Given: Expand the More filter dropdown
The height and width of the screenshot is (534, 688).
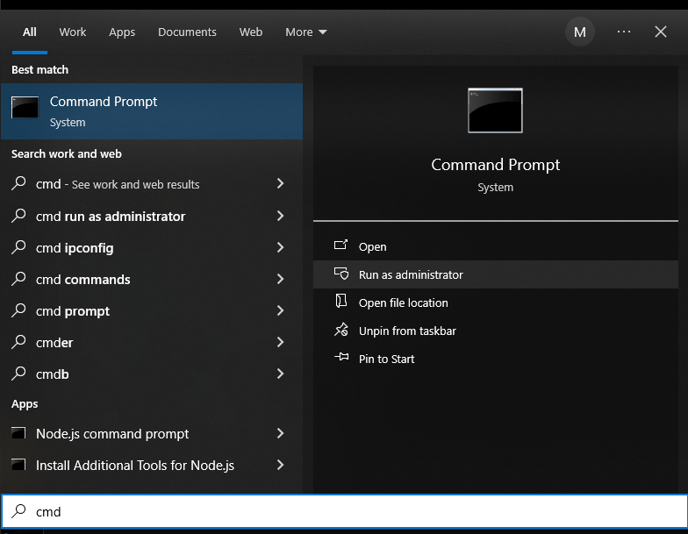Looking at the screenshot, I should 306,32.
